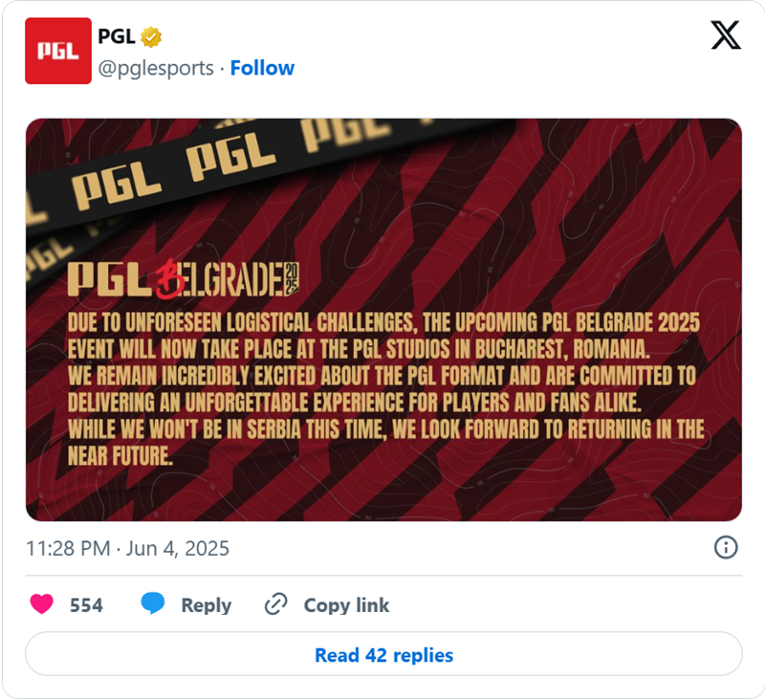Like the post with the heart icon
This screenshot has width=765, height=700.
42,604
